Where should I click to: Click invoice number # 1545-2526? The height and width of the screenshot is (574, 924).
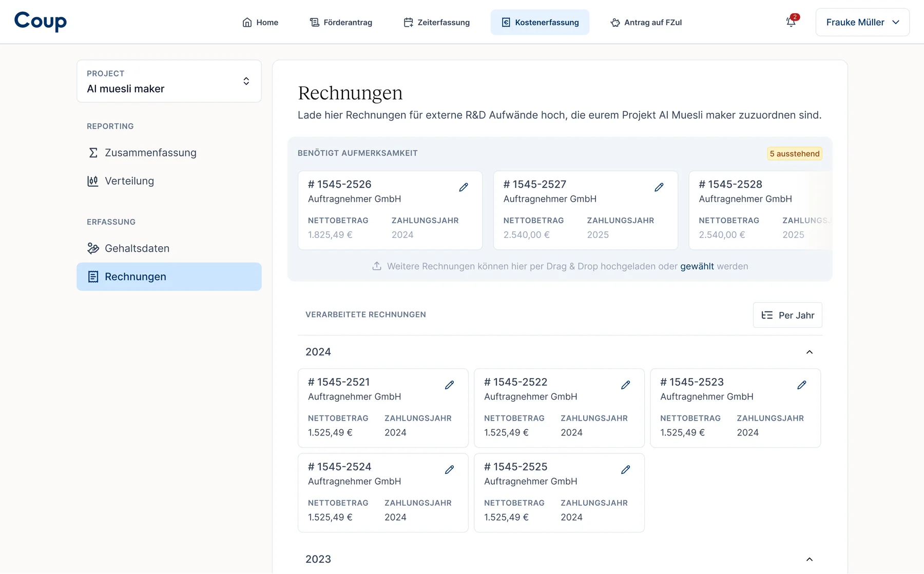coord(339,184)
